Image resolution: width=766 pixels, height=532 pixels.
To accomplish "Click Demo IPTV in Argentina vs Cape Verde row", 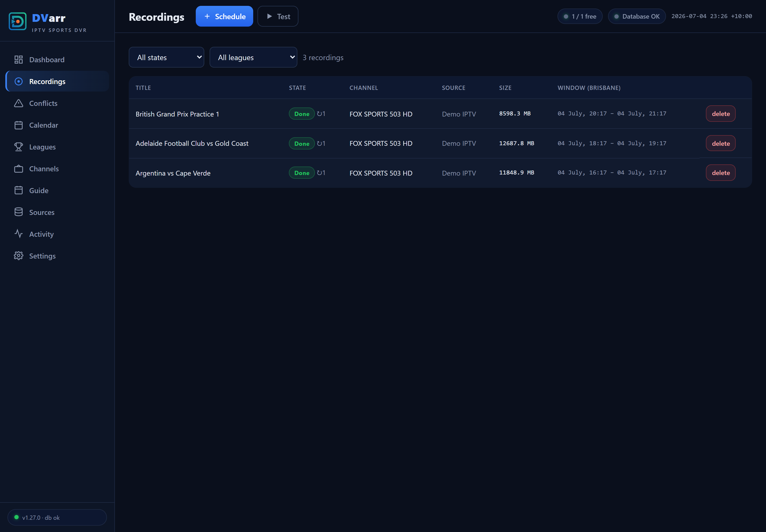I will coord(459,173).
